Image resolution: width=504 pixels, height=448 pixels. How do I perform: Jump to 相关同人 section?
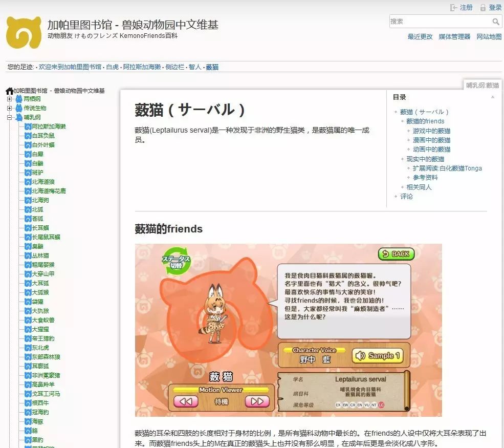(419, 187)
